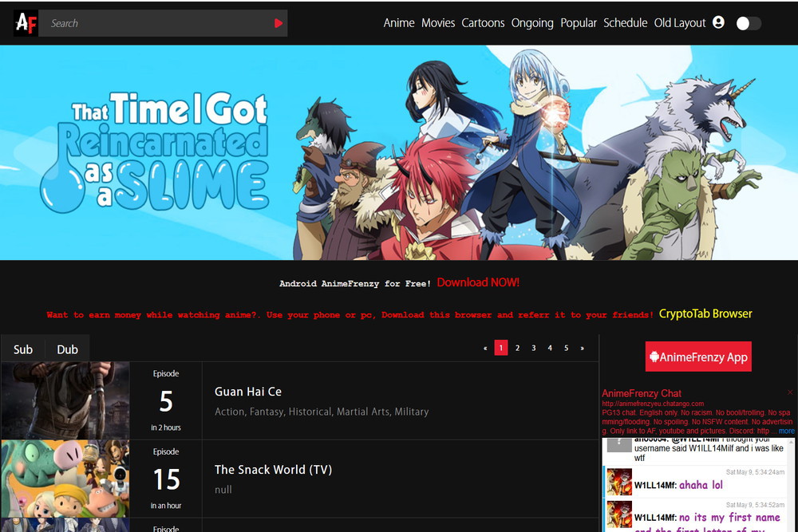798x532 pixels.
Task: Submit search using the red arrow icon
Action: (x=279, y=23)
